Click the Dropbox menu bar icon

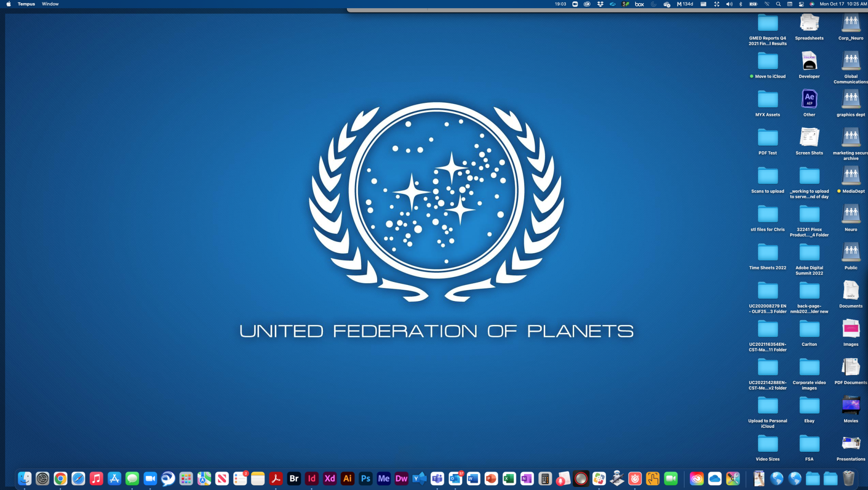(x=600, y=4)
